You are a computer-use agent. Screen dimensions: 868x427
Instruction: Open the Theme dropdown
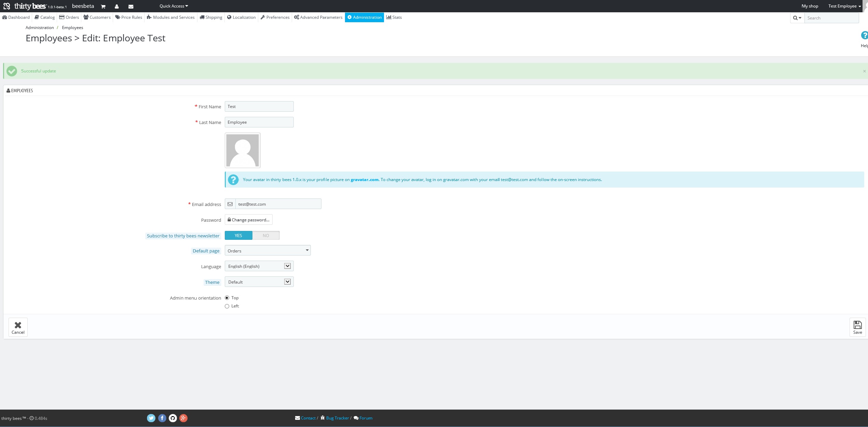[259, 282]
